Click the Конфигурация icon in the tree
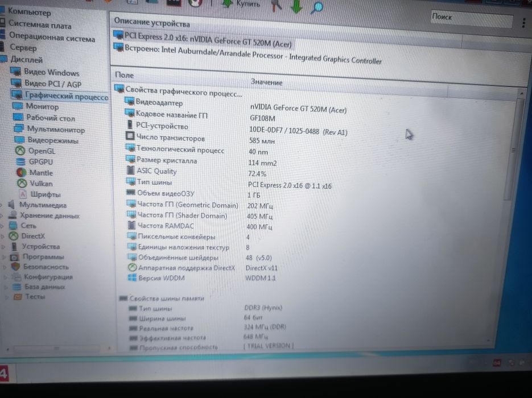The height and width of the screenshot is (398, 532). pos(16,277)
